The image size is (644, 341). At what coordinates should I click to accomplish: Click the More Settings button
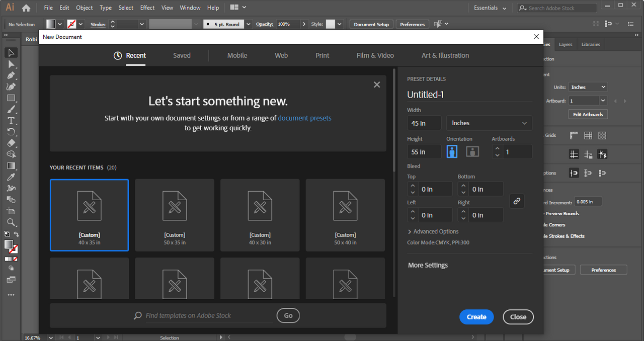click(x=428, y=265)
